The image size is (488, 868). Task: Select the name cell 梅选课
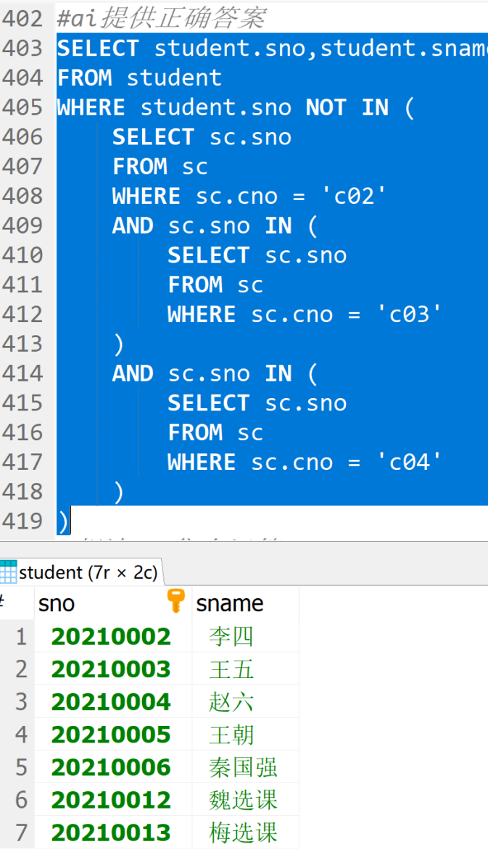[x=245, y=832]
